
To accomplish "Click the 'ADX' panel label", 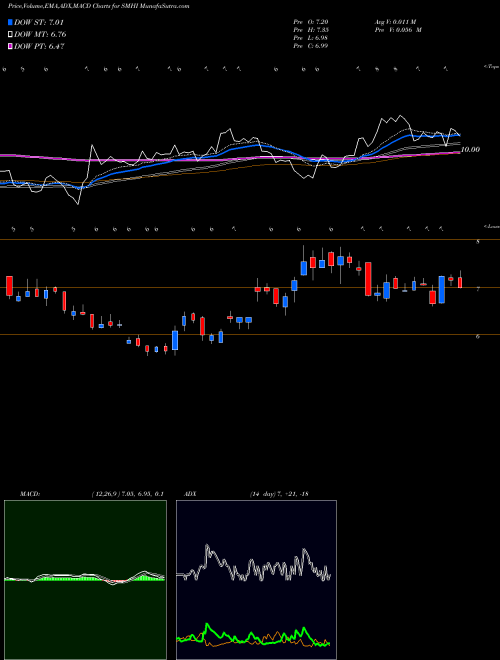I will [x=190, y=494].
